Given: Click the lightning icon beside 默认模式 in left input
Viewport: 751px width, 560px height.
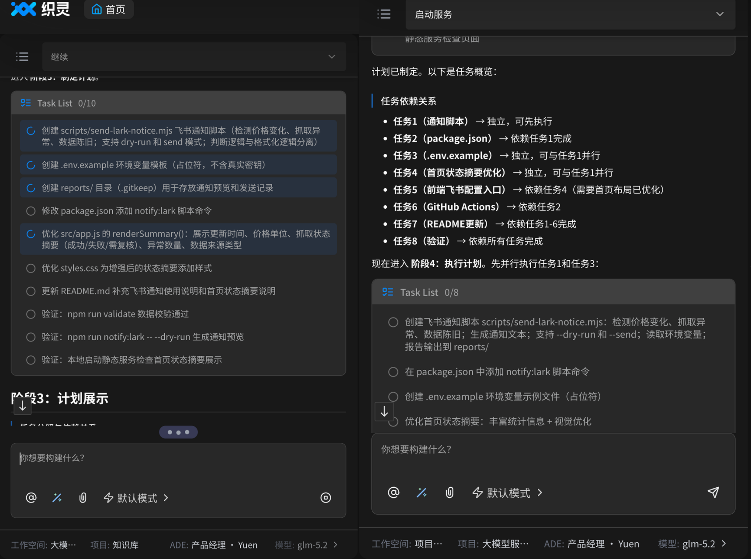Looking at the screenshot, I should pos(108,498).
